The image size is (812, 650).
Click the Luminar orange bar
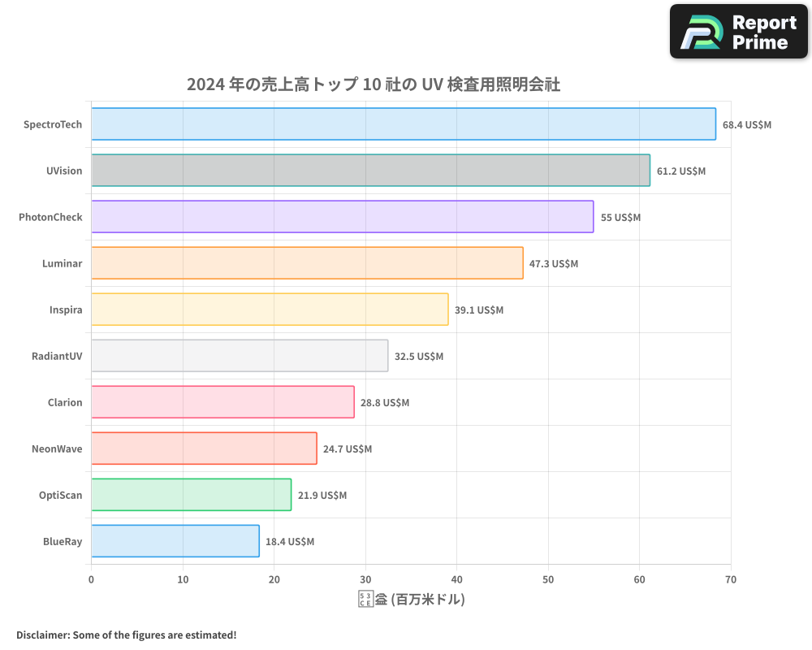(x=307, y=263)
